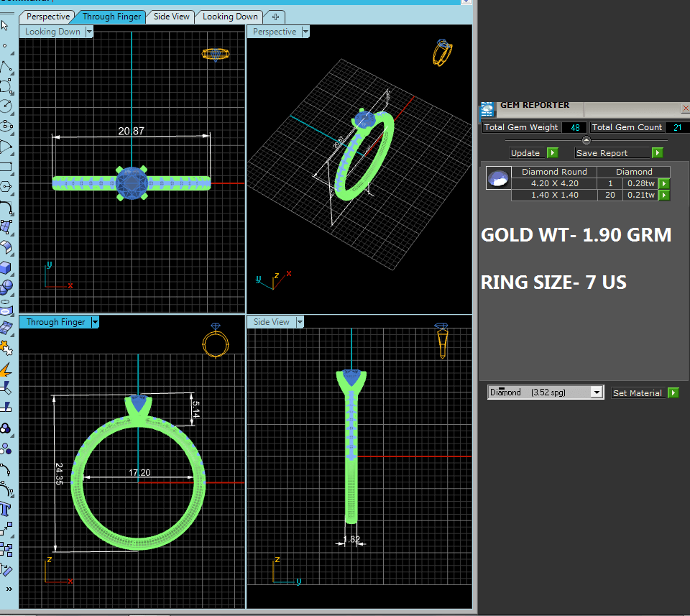Image resolution: width=690 pixels, height=616 pixels.
Task: Switch to the Side View tab
Action: [x=172, y=17]
